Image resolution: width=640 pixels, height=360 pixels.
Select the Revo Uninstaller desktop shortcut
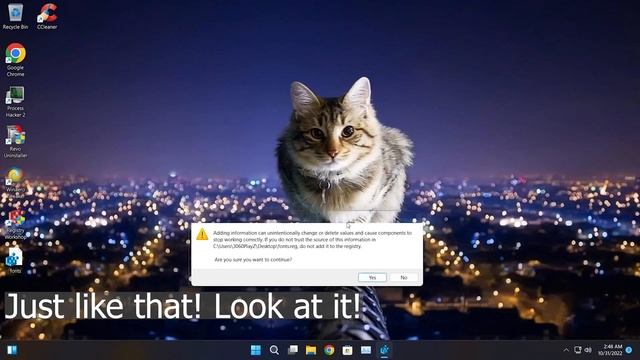(x=15, y=142)
